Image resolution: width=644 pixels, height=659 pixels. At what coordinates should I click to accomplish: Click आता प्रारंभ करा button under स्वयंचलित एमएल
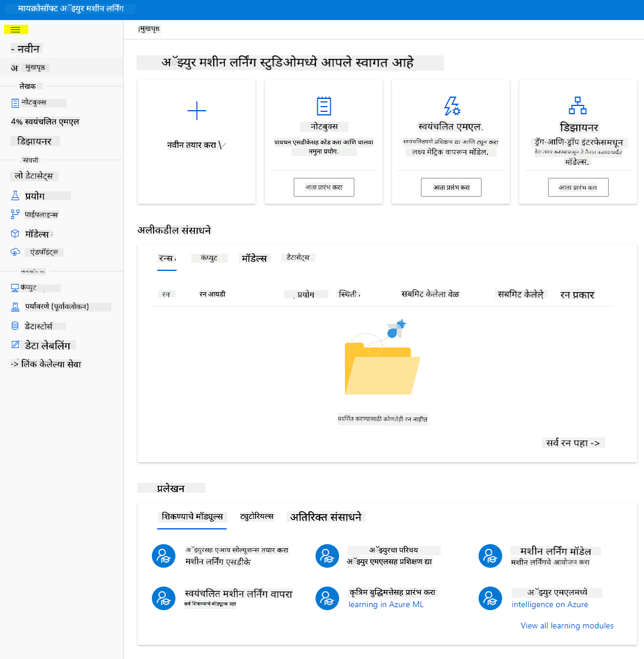click(x=451, y=187)
